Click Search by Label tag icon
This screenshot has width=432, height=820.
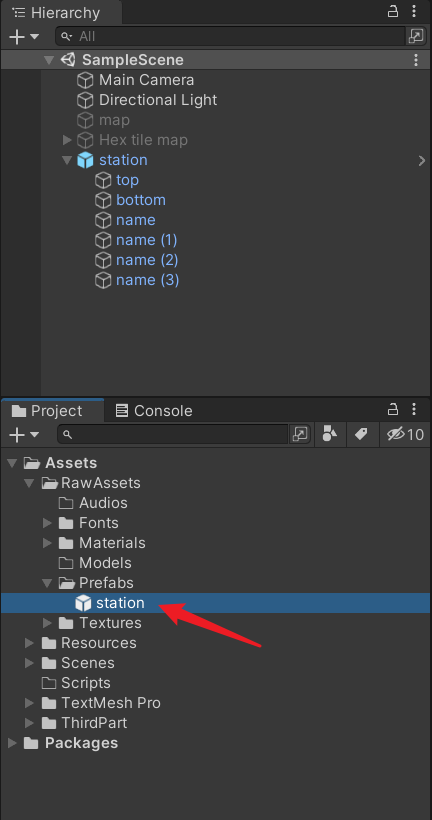(x=361, y=434)
